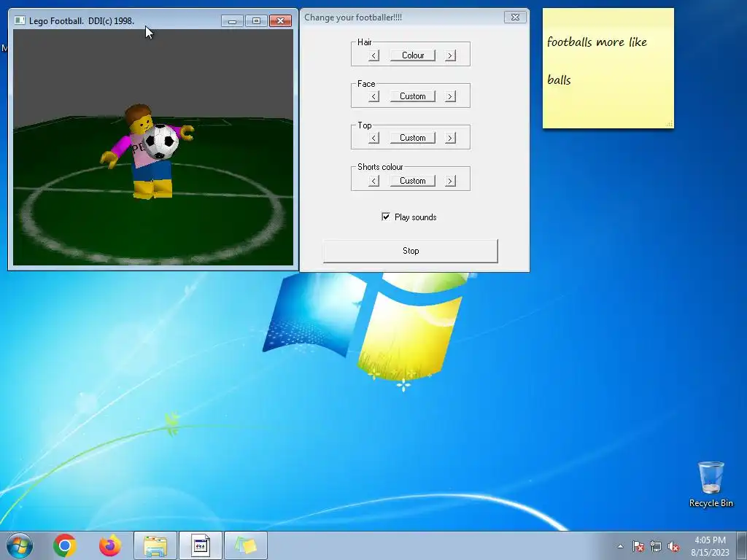Open the Windows Start menu

(x=20, y=545)
